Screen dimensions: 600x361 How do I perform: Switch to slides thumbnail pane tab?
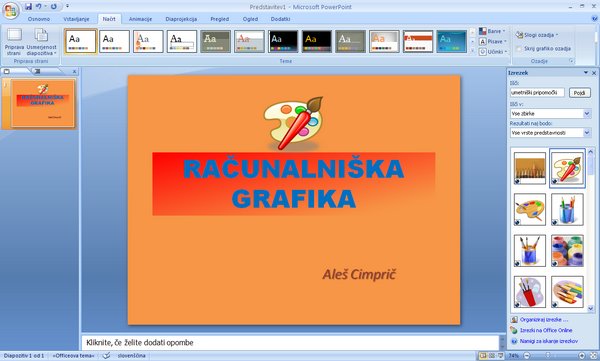(7, 71)
